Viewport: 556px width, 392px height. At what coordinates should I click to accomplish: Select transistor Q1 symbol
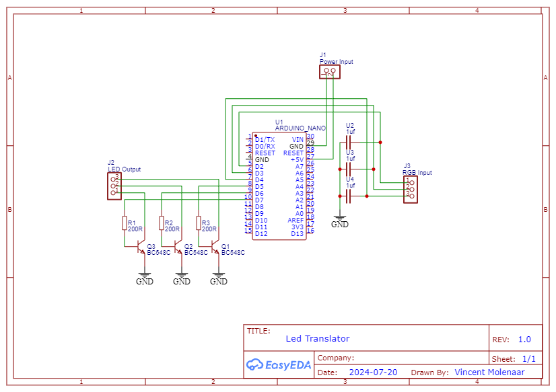[x=215, y=249]
